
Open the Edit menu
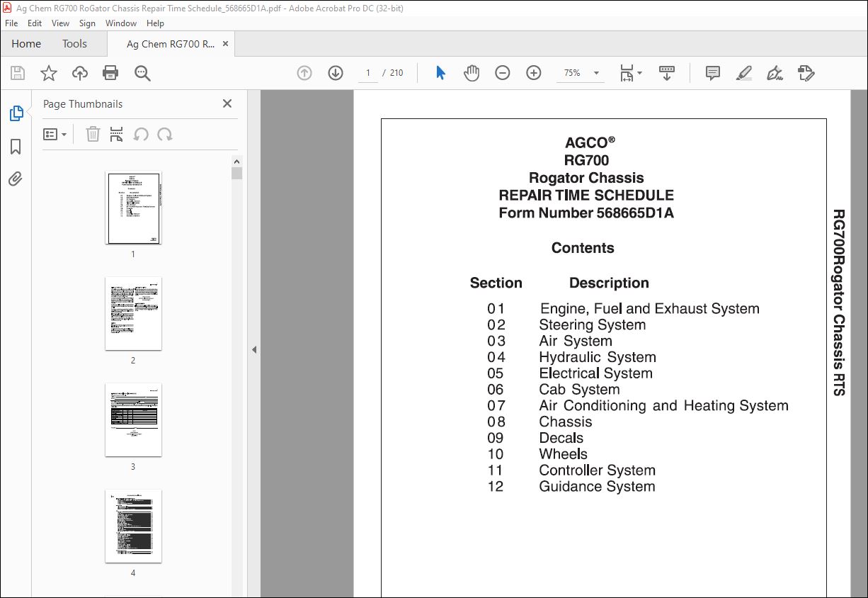pos(35,23)
